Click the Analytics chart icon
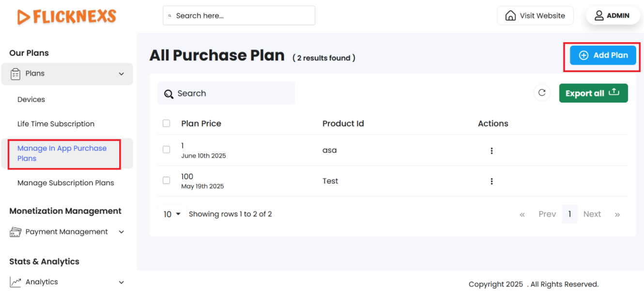 coord(15,282)
